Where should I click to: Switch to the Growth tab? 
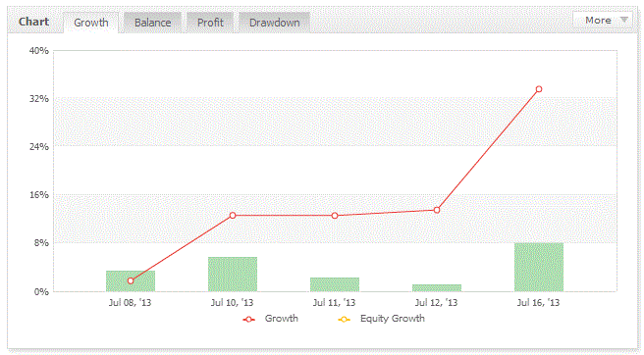90,23
